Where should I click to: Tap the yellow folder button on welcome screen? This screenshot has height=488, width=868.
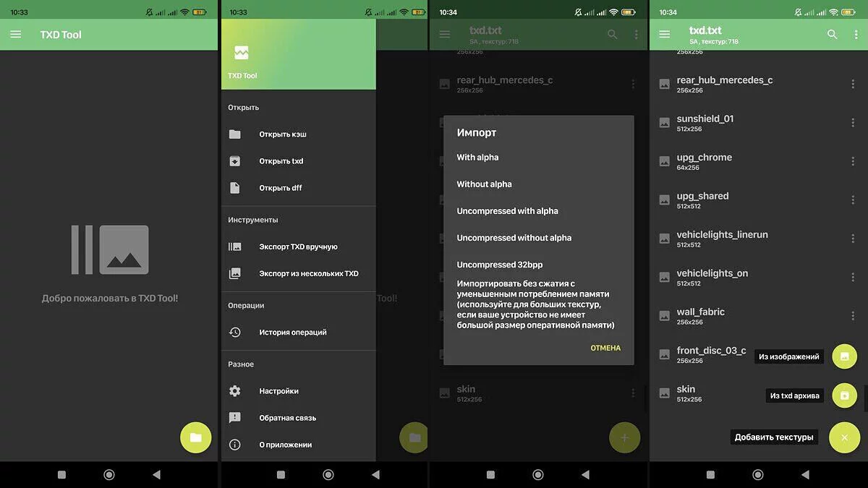[x=195, y=437]
